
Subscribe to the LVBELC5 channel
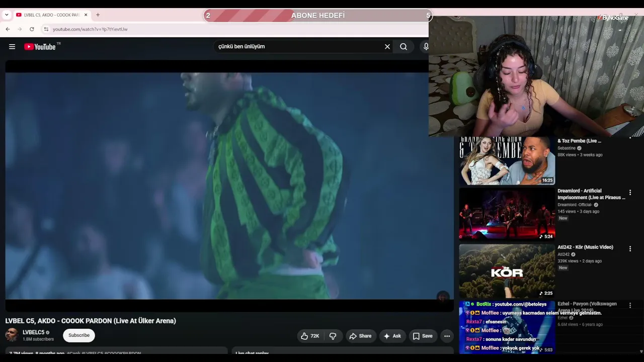(79, 335)
